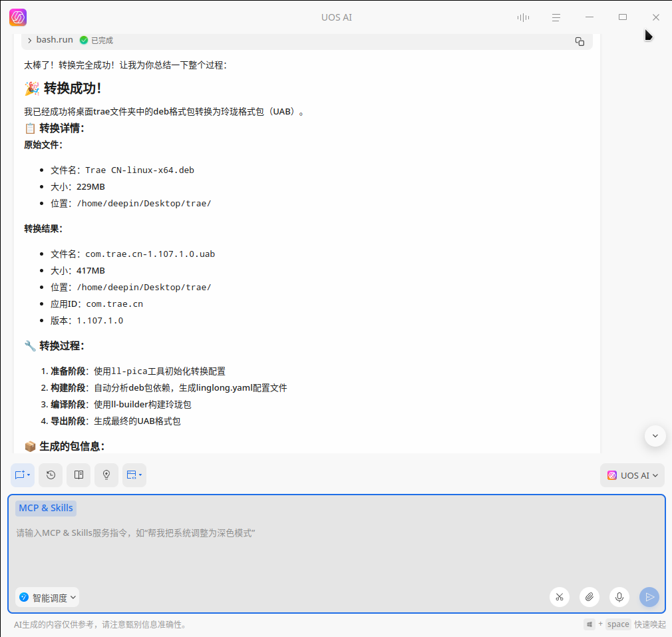Click the 大小: 229MB line
This screenshot has width=672, height=637.
[x=78, y=187]
